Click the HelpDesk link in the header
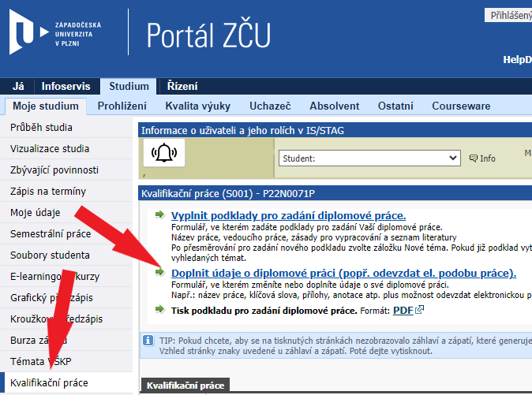 pos(518,60)
